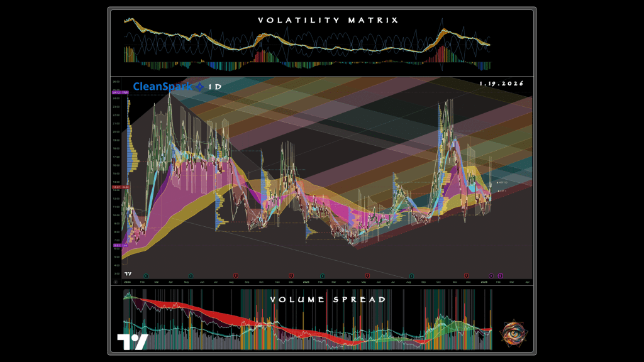
Task: Click the CleanSpark symbol name
Action: coord(162,87)
